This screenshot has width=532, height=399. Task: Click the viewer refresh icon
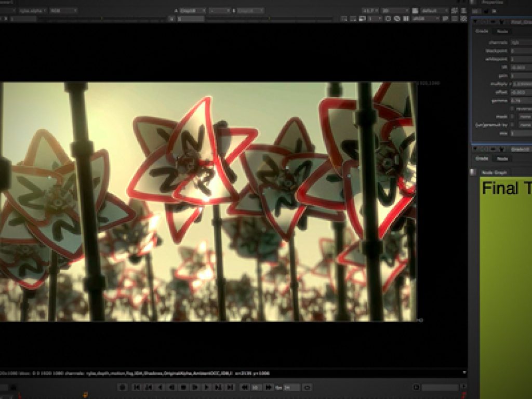tap(388, 19)
